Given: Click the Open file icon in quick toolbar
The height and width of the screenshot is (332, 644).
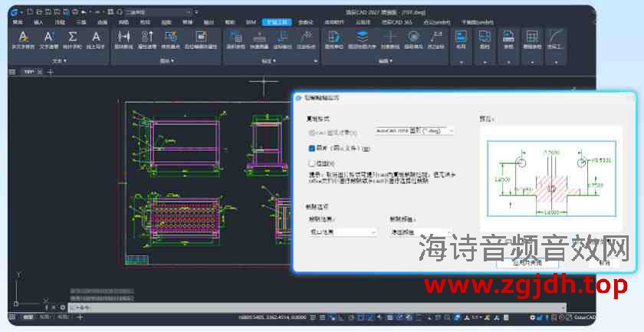Looking at the screenshot, I should pyautogui.click(x=38, y=12).
